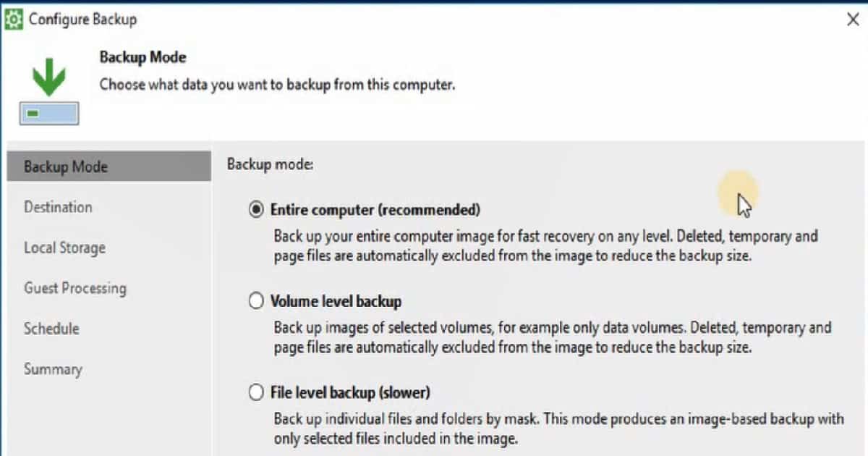Switch to the Local Storage step
The image size is (868, 456).
tap(64, 248)
